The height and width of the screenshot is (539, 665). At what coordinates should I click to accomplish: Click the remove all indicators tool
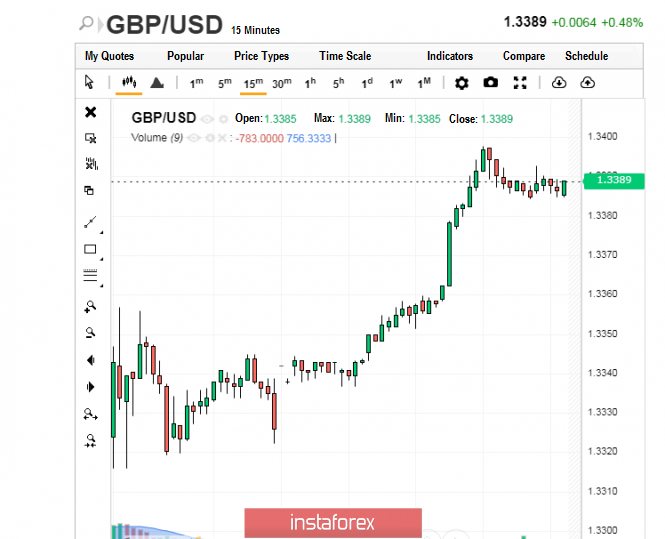(91, 164)
